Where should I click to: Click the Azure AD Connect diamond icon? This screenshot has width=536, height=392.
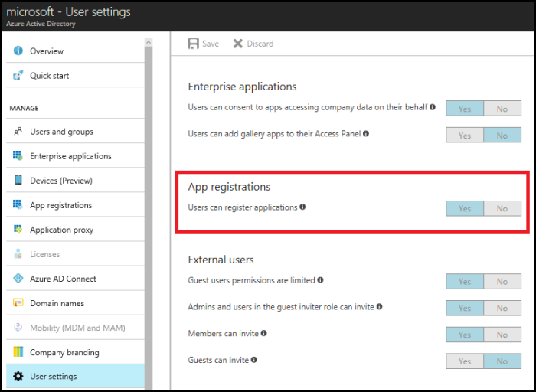point(18,279)
